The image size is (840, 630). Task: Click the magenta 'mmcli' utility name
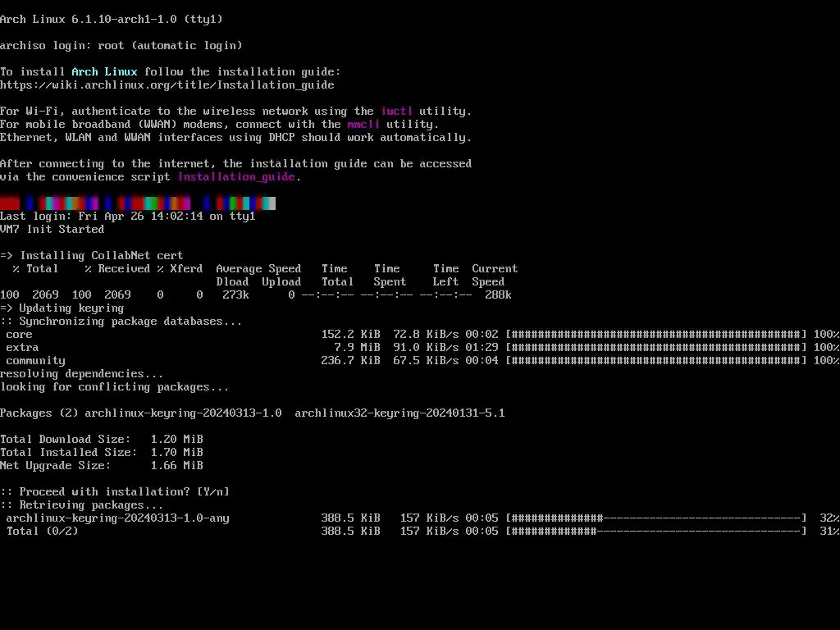(363, 125)
